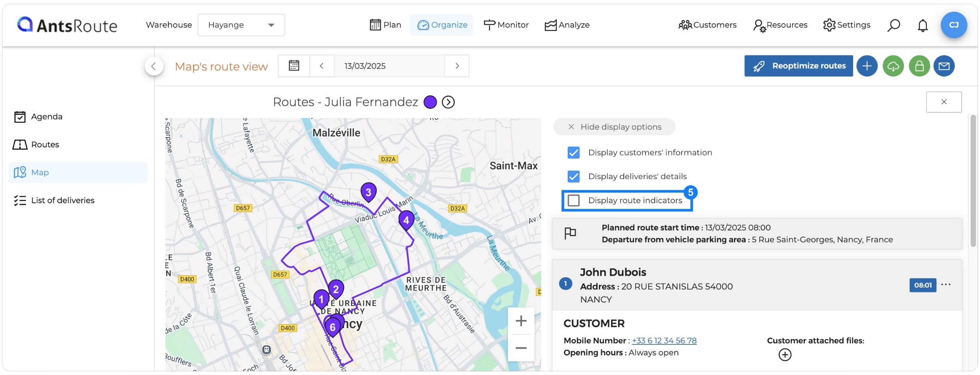Image resolution: width=980 pixels, height=375 pixels.
Task: Click the green lock routes icon
Action: [x=919, y=66]
